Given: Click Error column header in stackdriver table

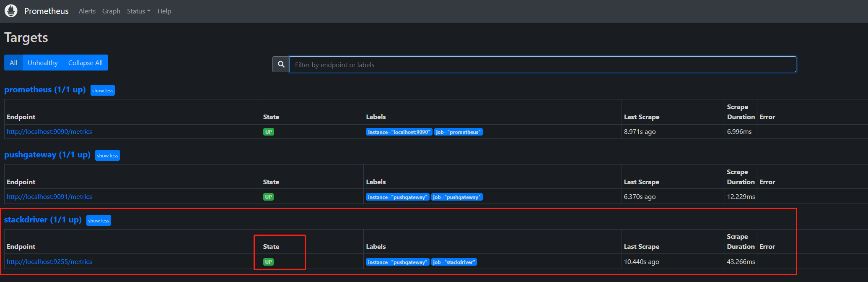Looking at the screenshot, I should pos(767,247).
